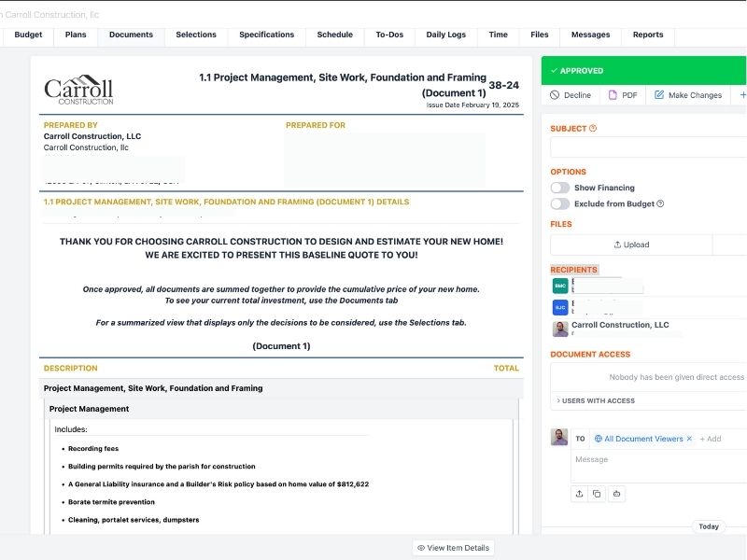Click the Carroll Construction, LLC recipient photo
The image size is (747, 560).
(x=560, y=329)
